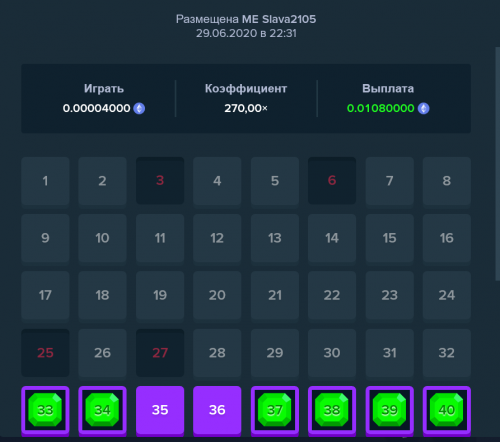
Task: Click the green gem on tile 34
Action: point(102,410)
